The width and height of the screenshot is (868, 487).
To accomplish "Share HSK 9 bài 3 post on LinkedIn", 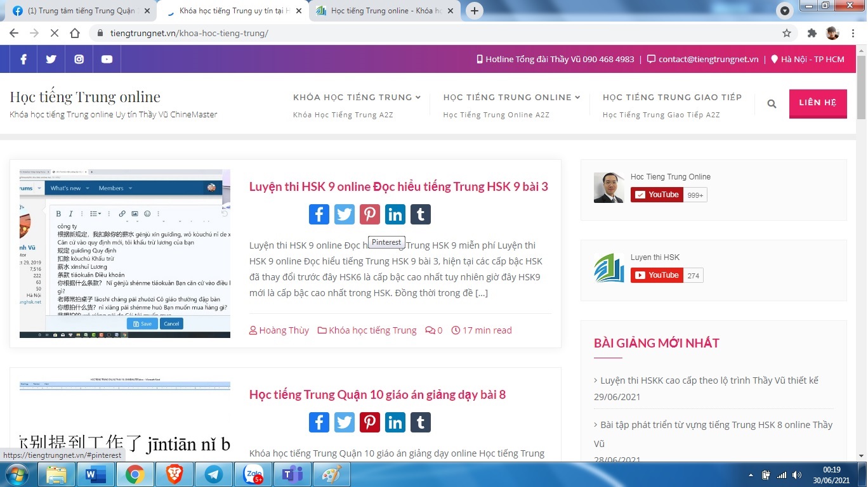I will [395, 214].
